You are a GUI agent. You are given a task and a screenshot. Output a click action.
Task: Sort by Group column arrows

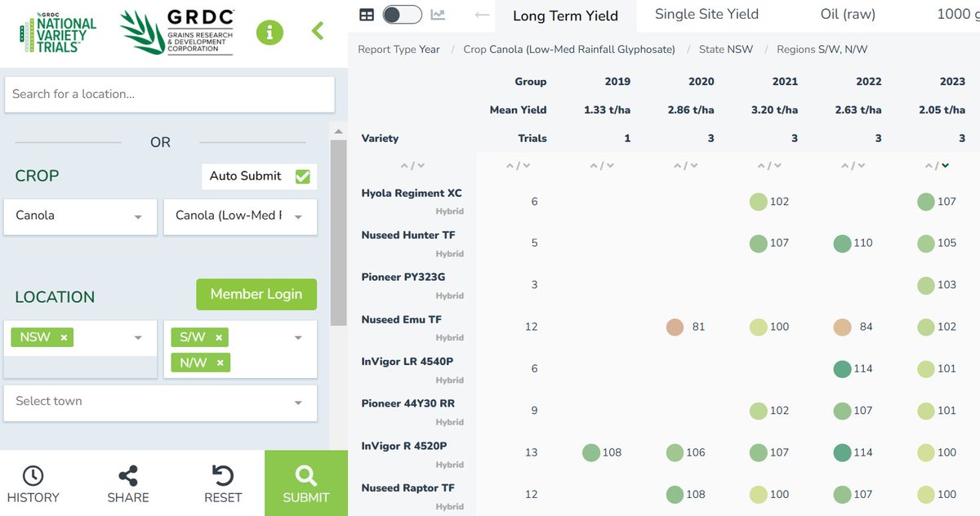click(518, 166)
